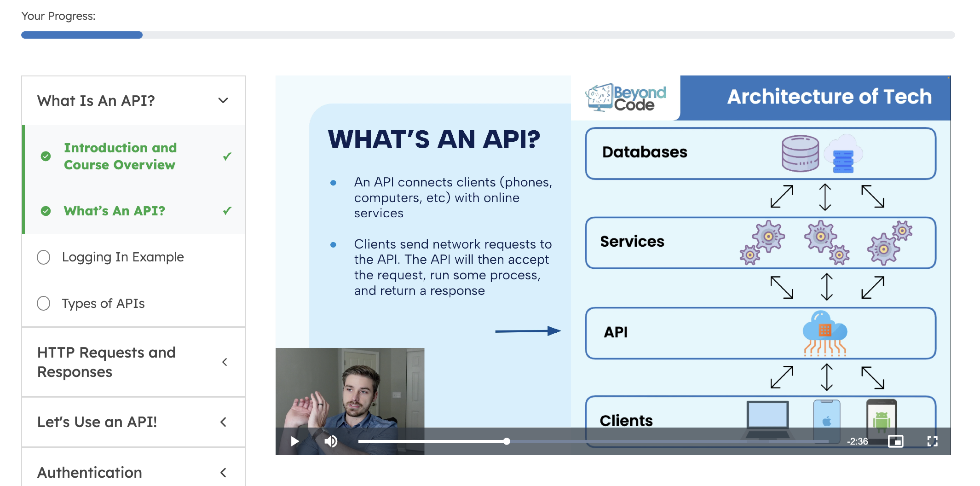Mark Logging In Example circle complete
Viewport: 980px width, 486px height.
(x=44, y=257)
